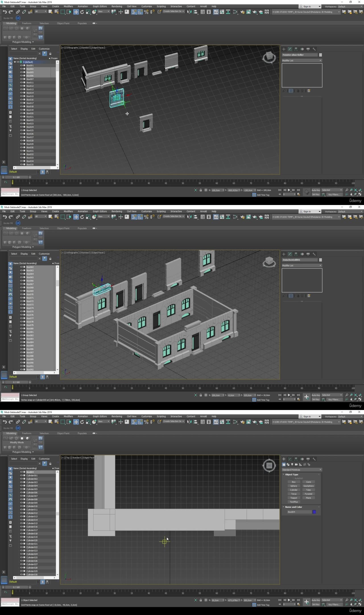Screen dimensions: 364x615
Task: Choose the Helpers category icon in Create panel
Action: [x=300, y=464]
